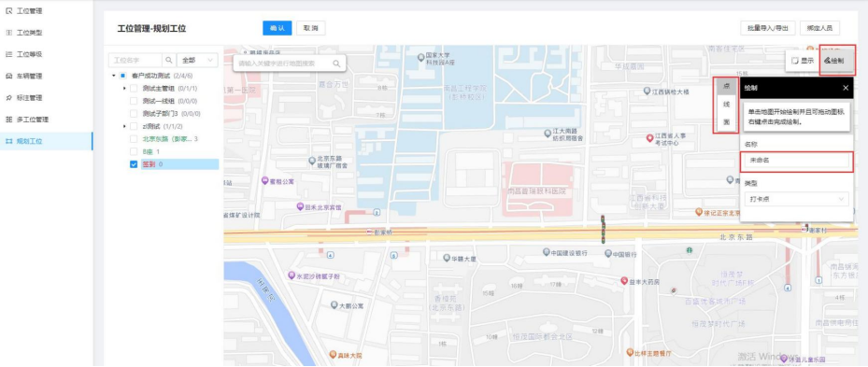
Task: Collapse the 客户成功测试 root node
Action: point(113,76)
